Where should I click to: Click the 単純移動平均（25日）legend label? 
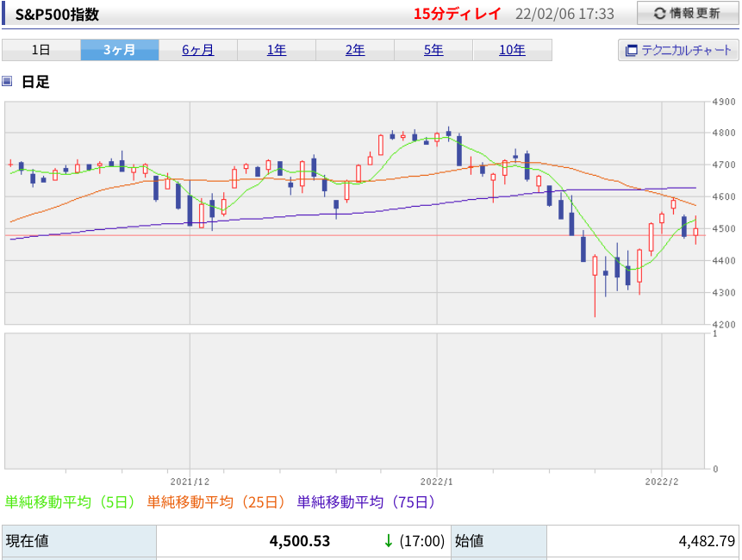click(x=215, y=501)
